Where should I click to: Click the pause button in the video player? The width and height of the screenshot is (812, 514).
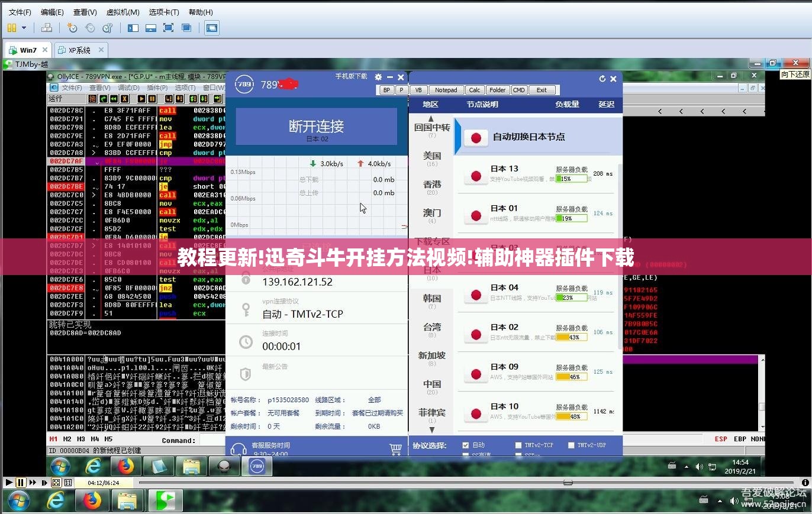[20, 483]
